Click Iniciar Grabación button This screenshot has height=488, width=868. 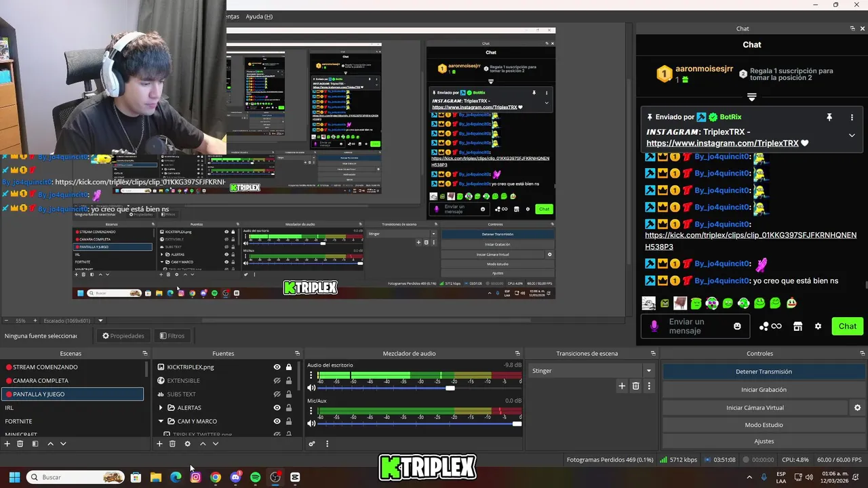click(x=764, y=390)
